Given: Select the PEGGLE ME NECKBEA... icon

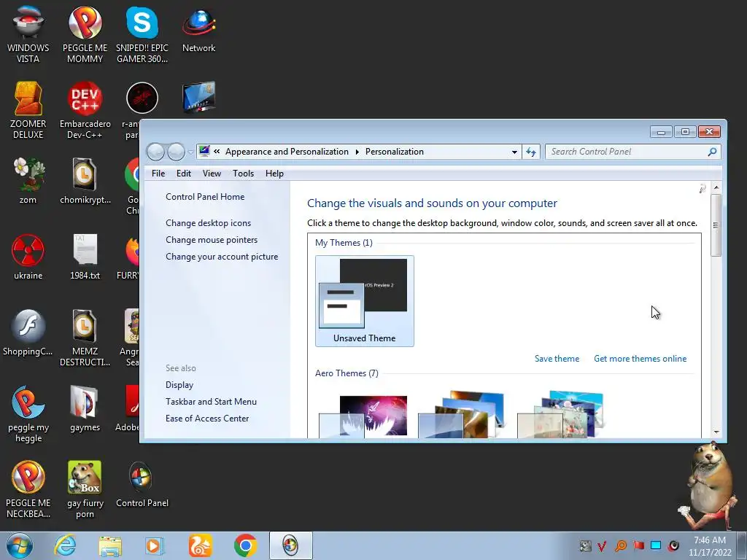Looking at the screenshot, I should (28, 489).
